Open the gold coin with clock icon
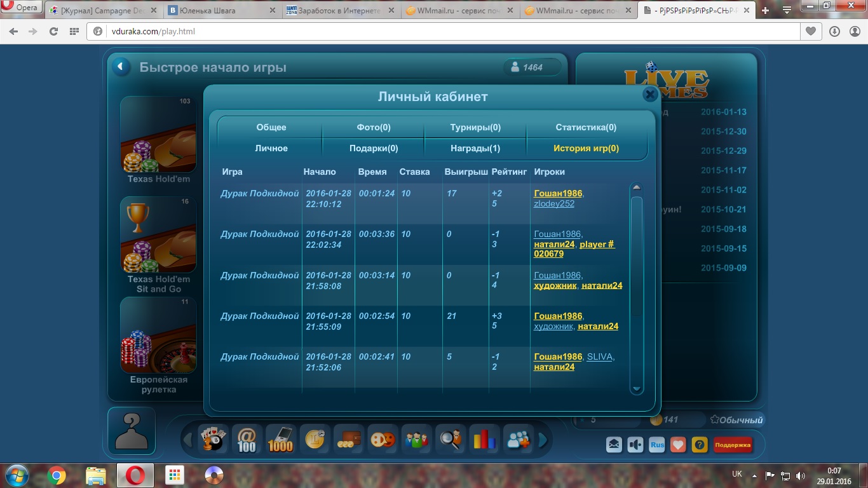Image resolution: width=868 pixels, height=488 pixels. [315, 438]
